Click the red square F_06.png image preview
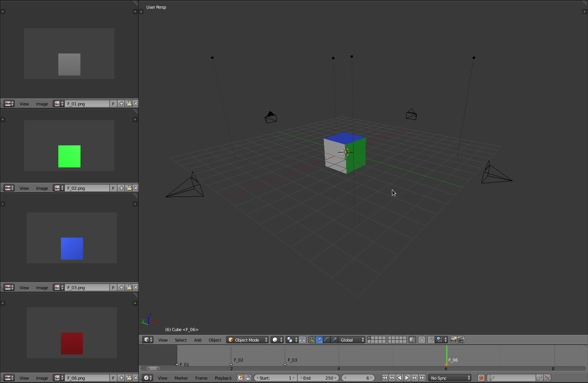 [72, 343]
